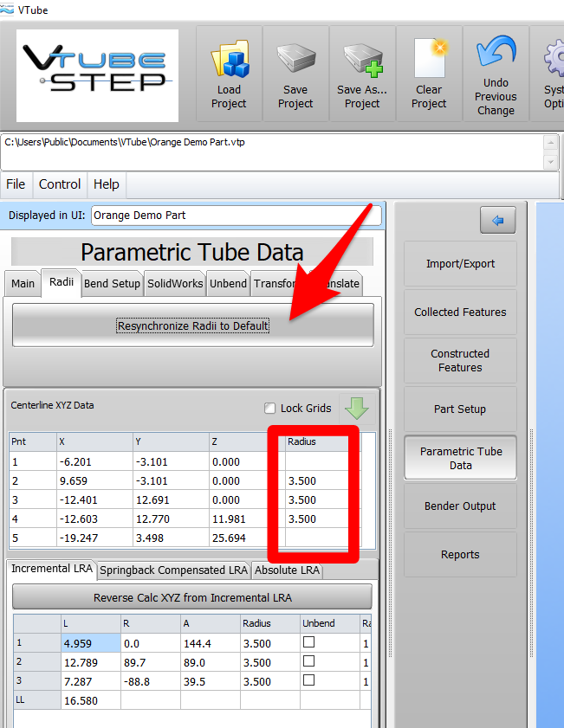Check the Unbend box in row 1
The width and height of the screenshot is (564, 728).
(x=308, y=642)
